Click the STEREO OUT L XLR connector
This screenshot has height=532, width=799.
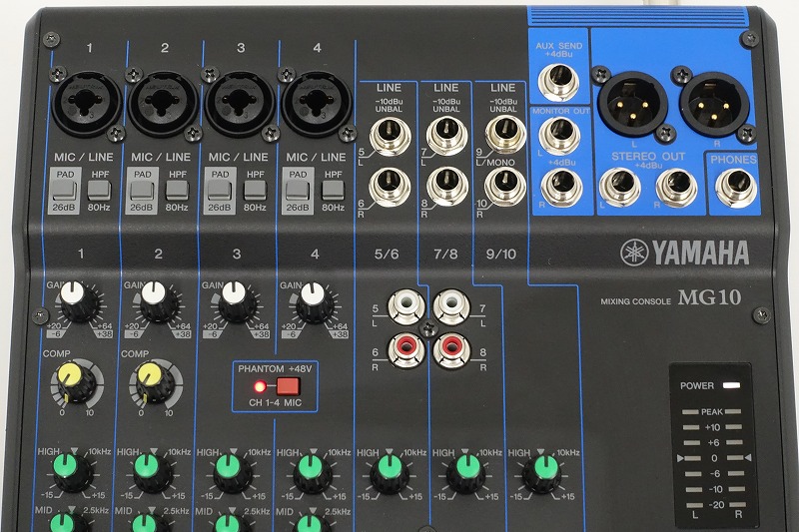pos(632,104)
